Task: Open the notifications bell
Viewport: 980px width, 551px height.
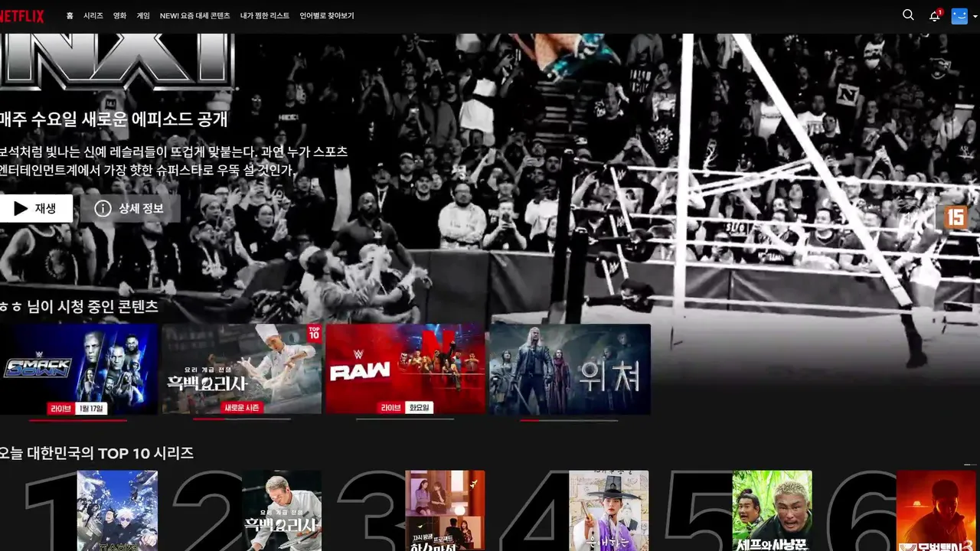Action: (935, 15)
